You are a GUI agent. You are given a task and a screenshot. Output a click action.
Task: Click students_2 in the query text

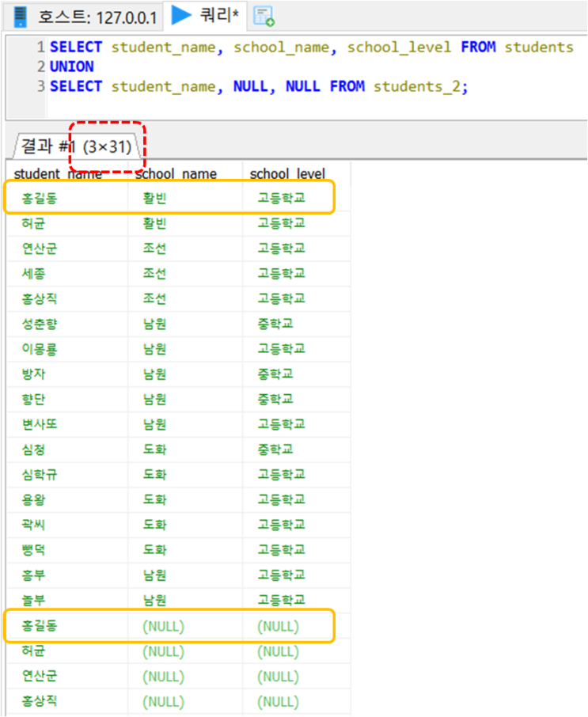pos(416,86)
